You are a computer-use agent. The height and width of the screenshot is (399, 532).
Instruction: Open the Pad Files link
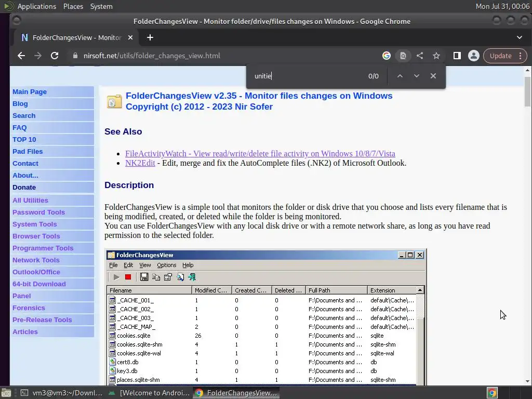click(28, 151)
